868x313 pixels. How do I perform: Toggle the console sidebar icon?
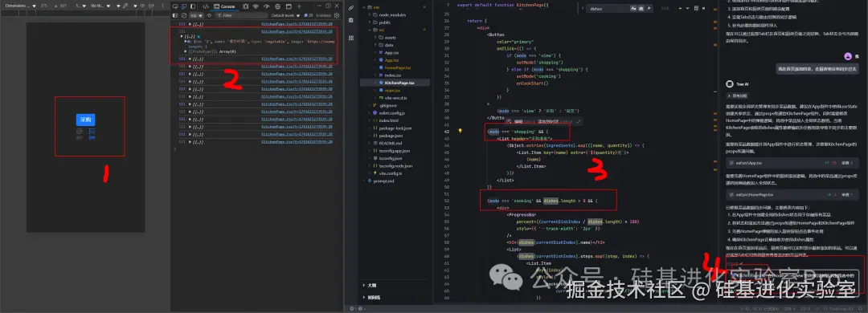coord(175,15)
